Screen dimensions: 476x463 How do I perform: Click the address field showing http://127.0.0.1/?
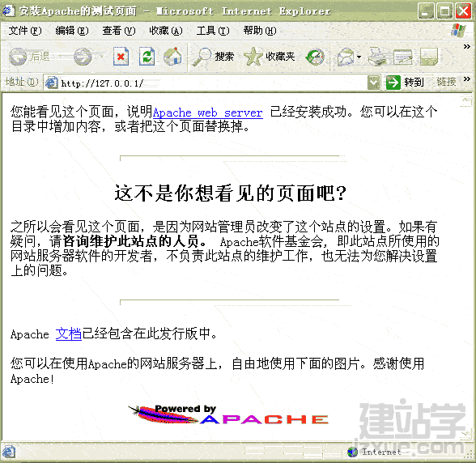tap(206, 83)
